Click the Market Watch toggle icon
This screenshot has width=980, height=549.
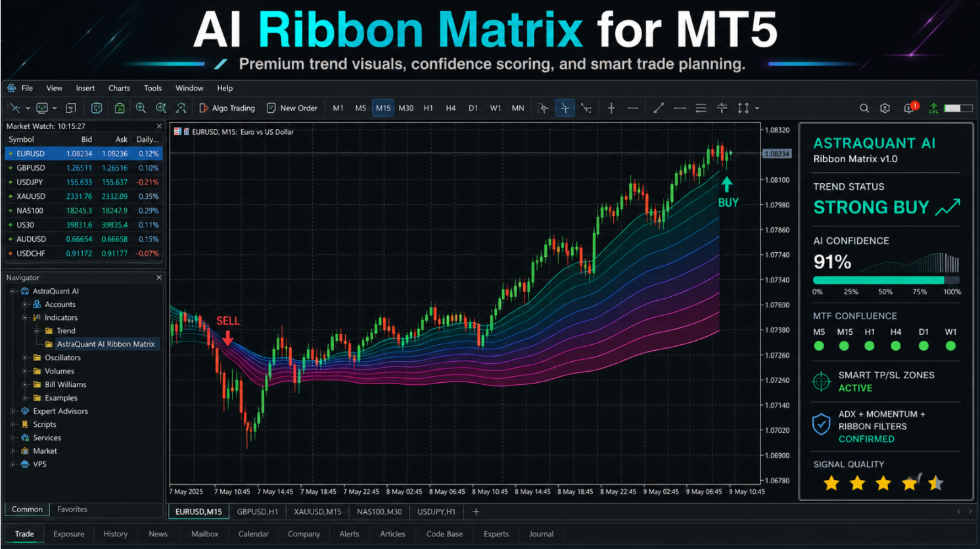click(71, 108)
